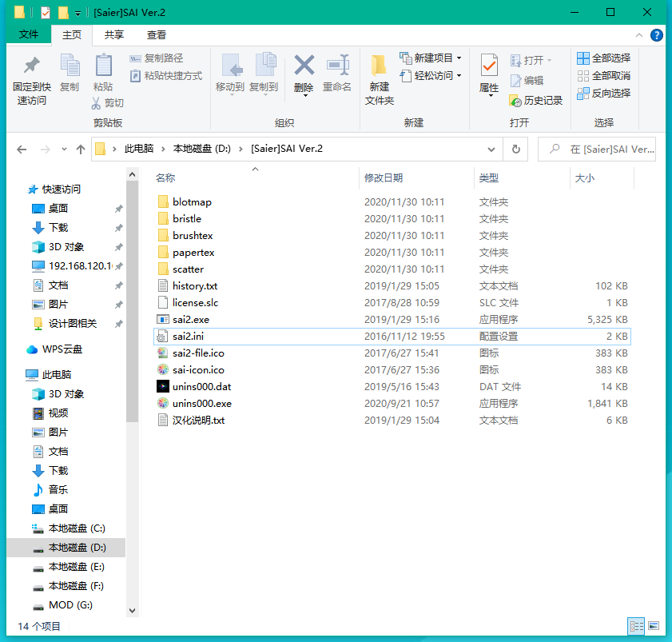Viewport: 672px width, 642px height.
Task: Open 音乐 folder in sidebar
Action: (x=58, y=490)
